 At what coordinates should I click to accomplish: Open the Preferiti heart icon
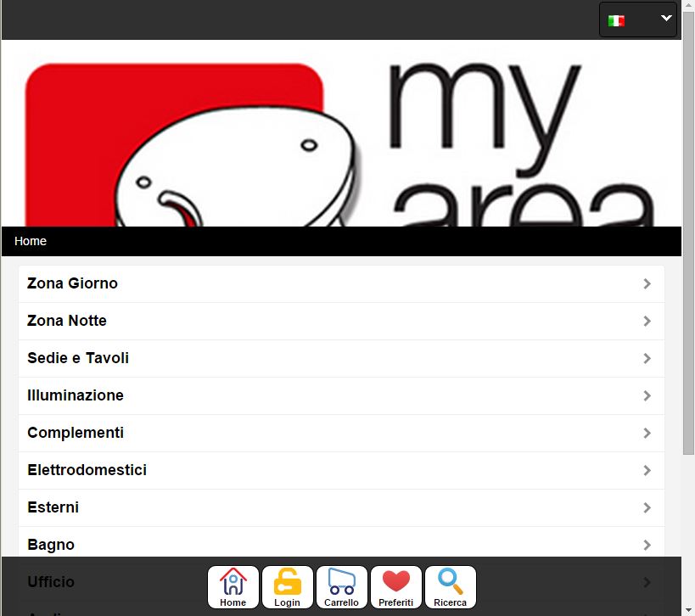point(395,587)
